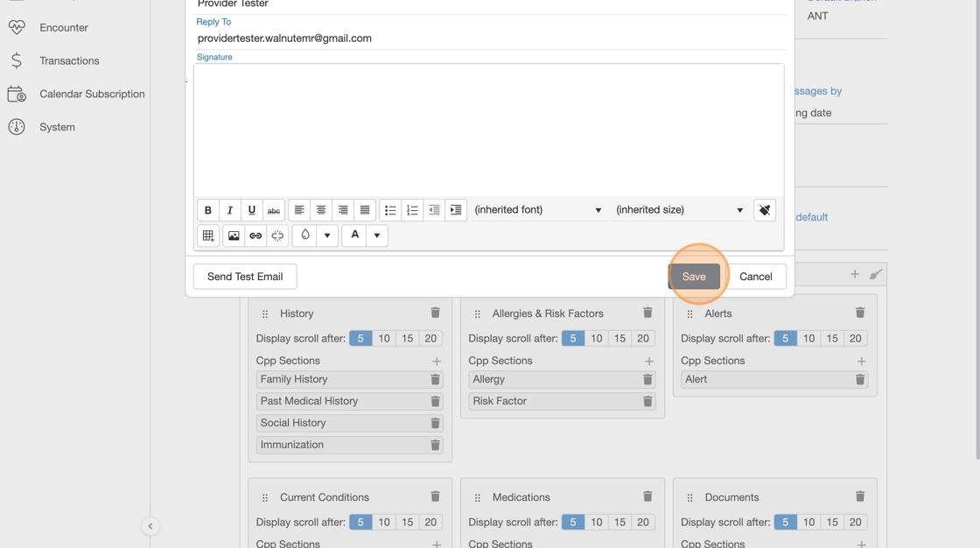Image resolution: width=980 pixels, height=548 pixels.
Task: Open Calendar Subscription in the sidebar
Action: (92, 95)
